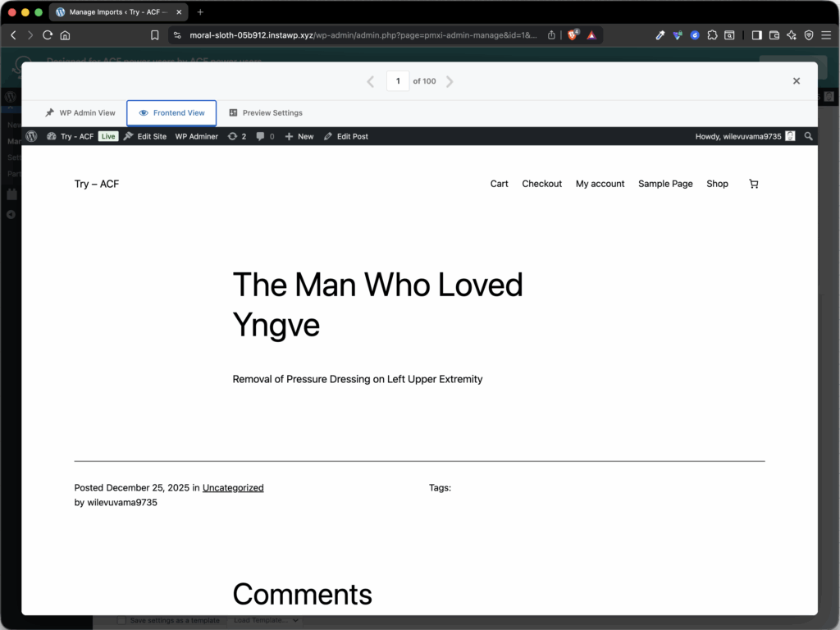This screenshot has width=840, height=630.
Task: Bookmark this page
Action: [x=154, y=35]
